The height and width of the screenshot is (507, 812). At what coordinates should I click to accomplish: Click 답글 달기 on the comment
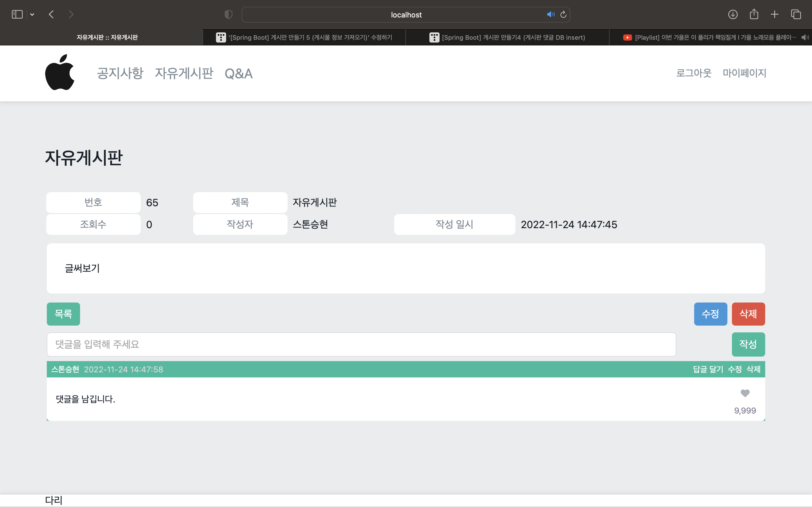(708, 369)
